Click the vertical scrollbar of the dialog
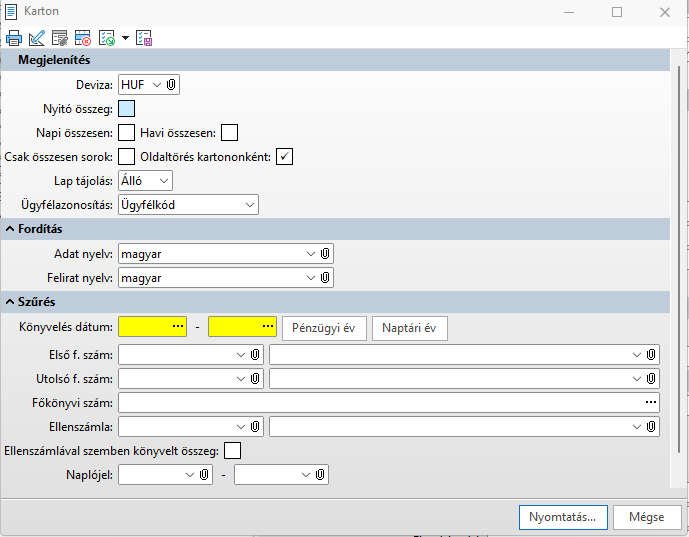Image resolution: width=689 pixels, height=537 pixels. pos(679,259)
